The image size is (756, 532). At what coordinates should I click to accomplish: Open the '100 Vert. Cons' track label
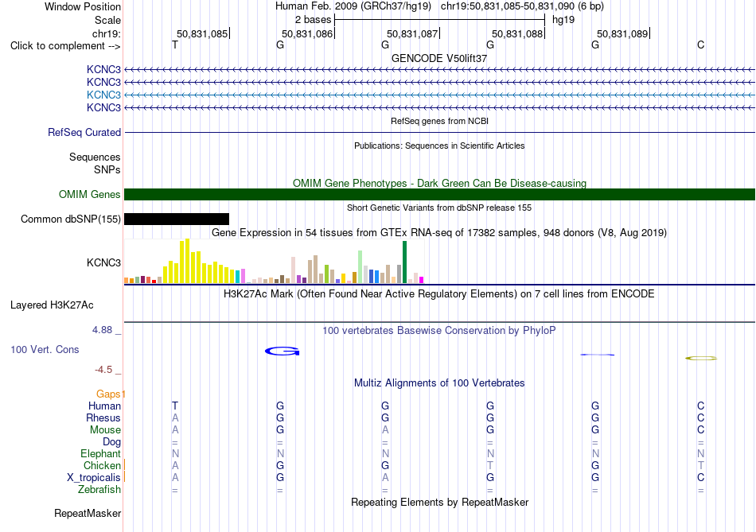pyautogui.click(x=45, y=349)
